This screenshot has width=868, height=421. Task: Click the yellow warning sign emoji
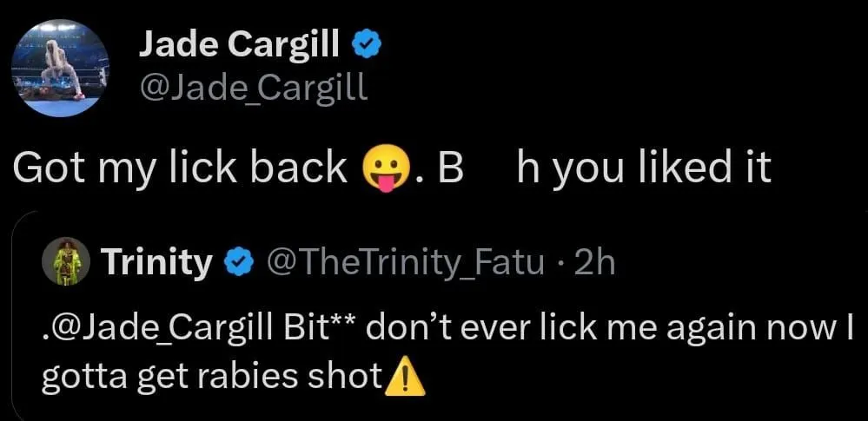click(x=407, y=375)
